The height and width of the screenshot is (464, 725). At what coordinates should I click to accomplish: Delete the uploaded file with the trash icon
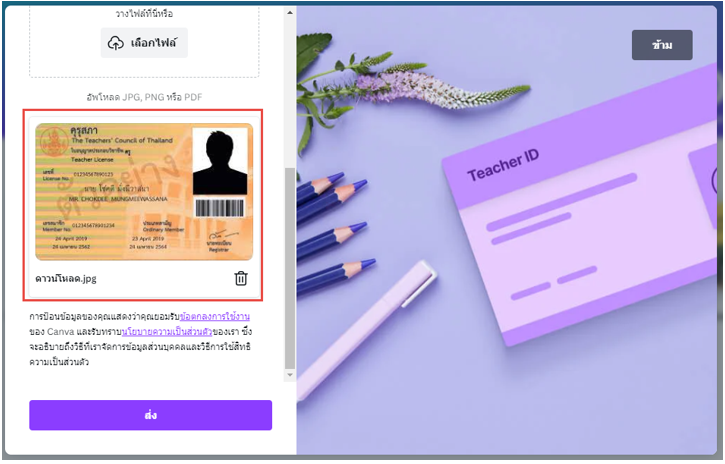pos(241,279)
